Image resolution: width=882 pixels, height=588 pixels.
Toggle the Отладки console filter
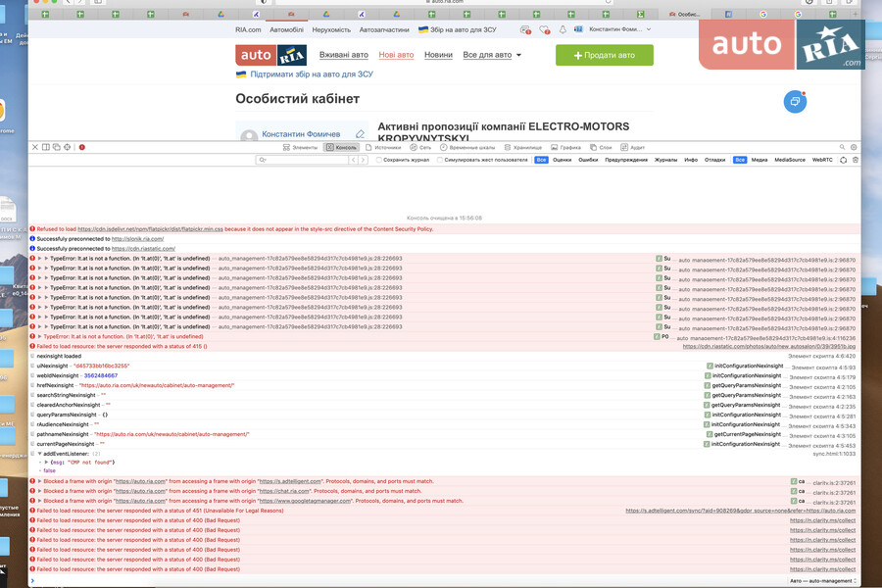pos(715,160)
